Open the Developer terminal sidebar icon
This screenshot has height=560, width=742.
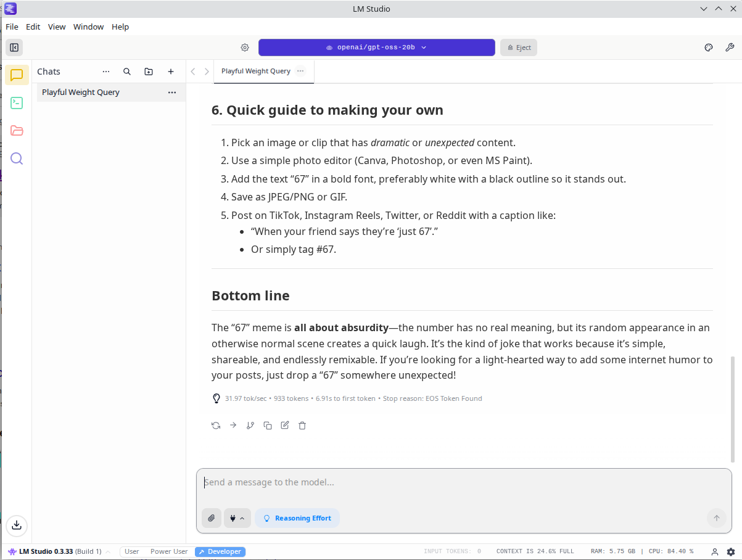17,103
